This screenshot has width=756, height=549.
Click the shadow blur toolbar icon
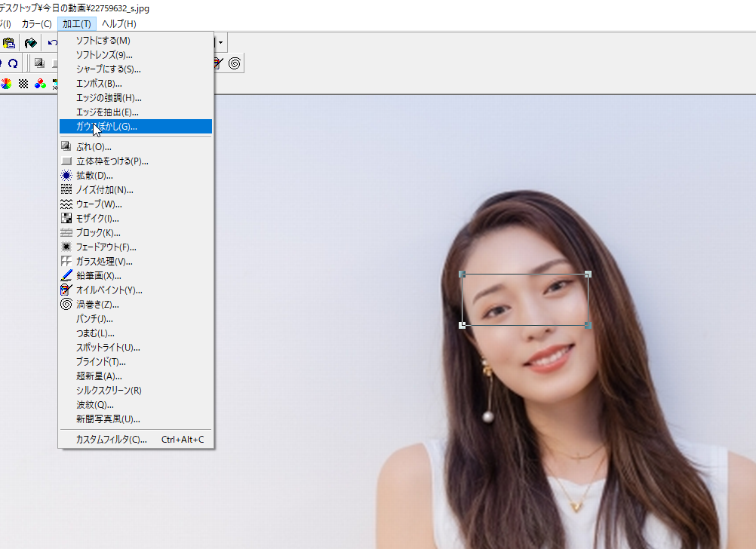(x=39, y=63)
